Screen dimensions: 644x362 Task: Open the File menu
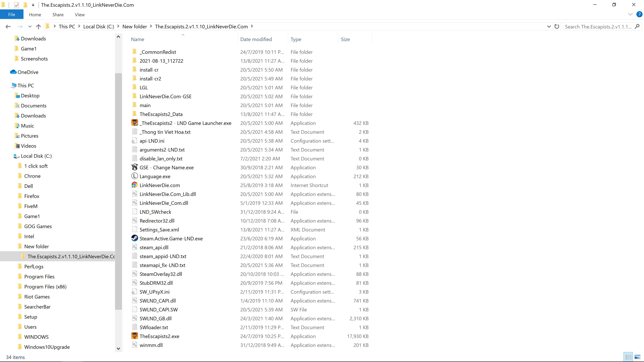(12, 14)
